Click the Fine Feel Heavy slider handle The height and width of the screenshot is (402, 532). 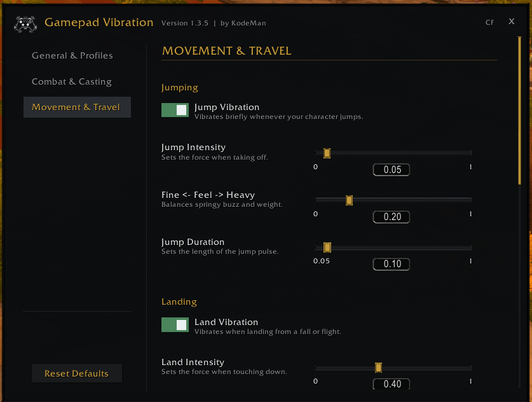pos(349,200)
